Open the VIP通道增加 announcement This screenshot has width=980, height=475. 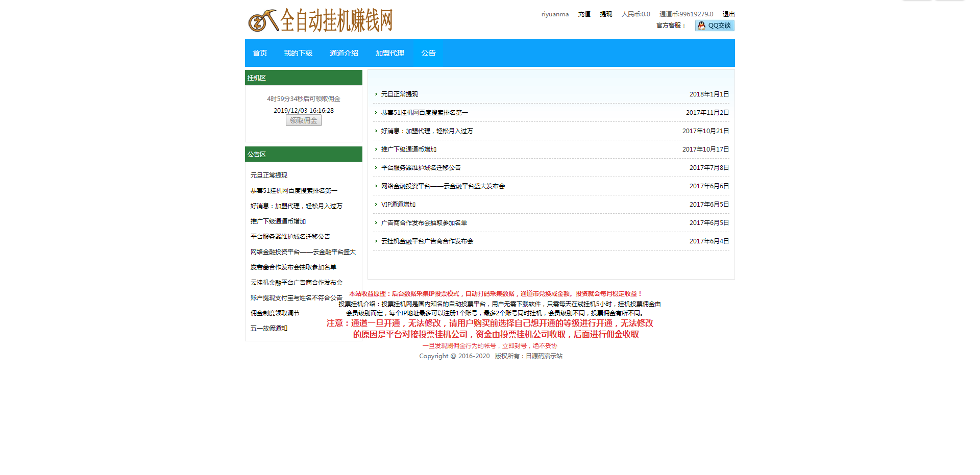click(x=398, y=205)
